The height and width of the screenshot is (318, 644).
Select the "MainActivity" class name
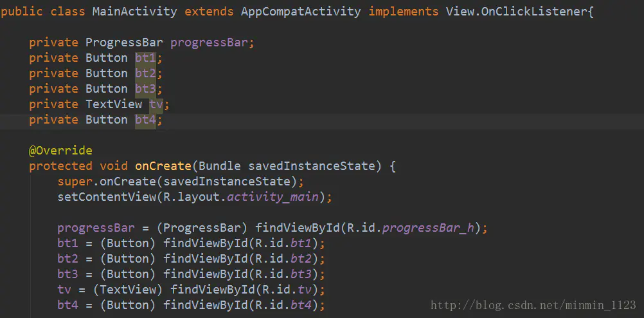coord(135,12)
